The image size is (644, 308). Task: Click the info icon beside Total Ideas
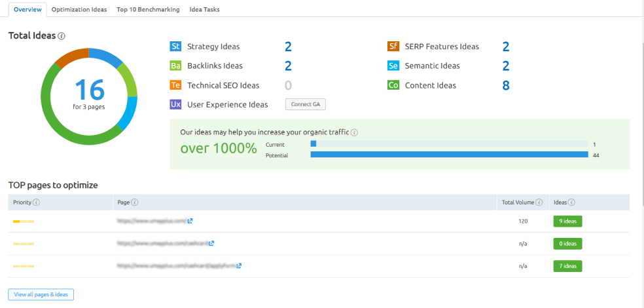(x=62, y=36)
